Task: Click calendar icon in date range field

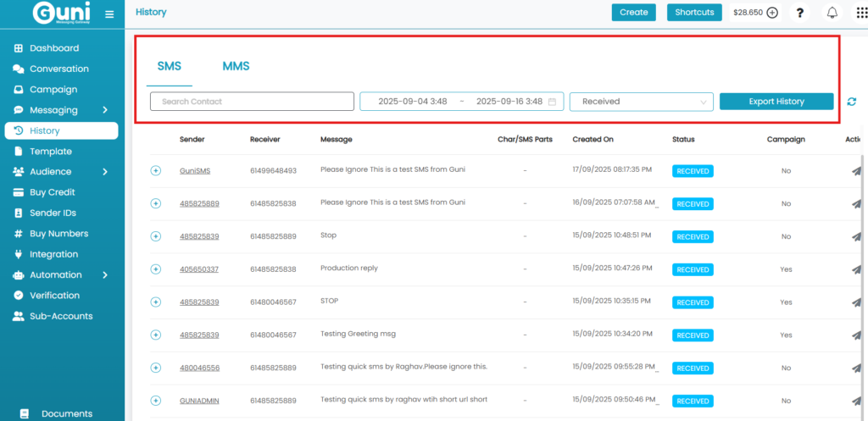Action: (x=553, y=102)
